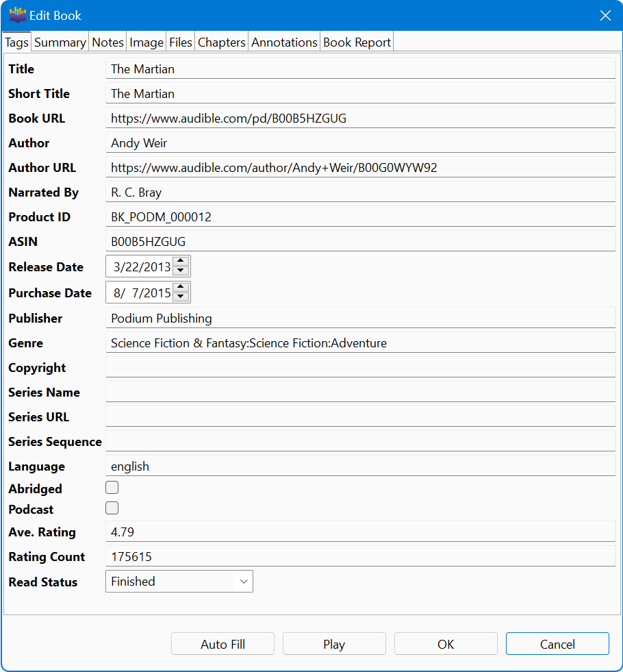Open the Read Status dropdown

[179, 582]
